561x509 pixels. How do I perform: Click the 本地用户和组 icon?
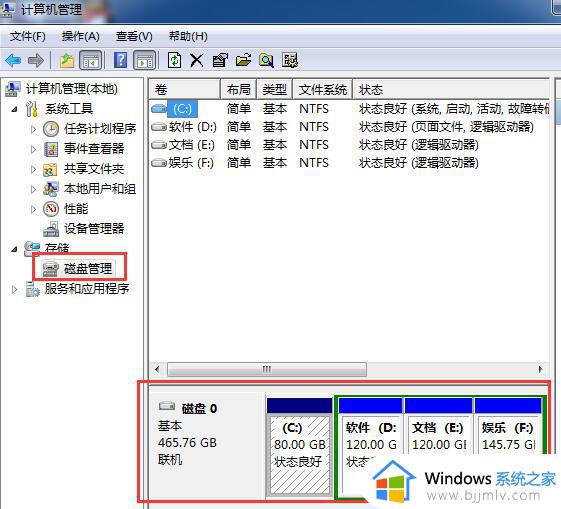point(50,189)
